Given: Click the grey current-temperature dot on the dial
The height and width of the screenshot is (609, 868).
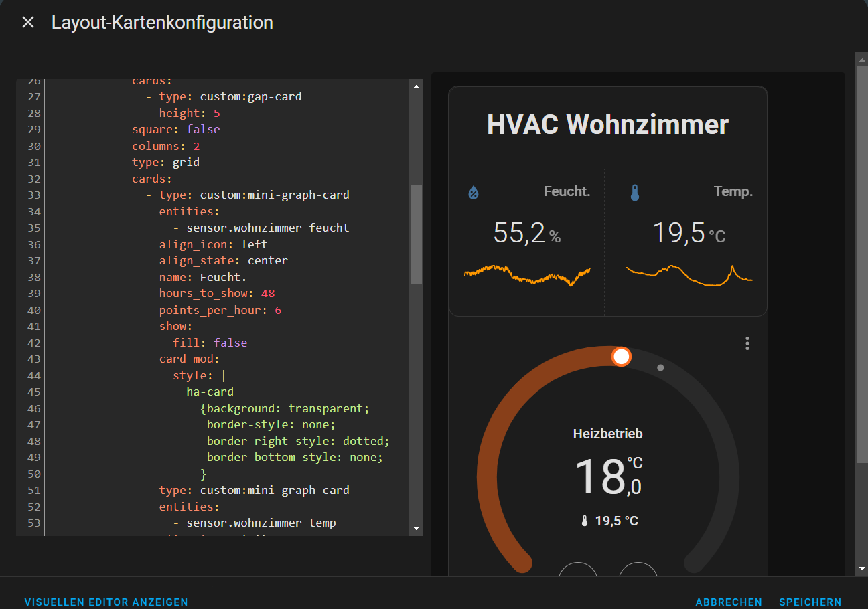Looking at the screenshot, I should pyautogui.click(x=660, y=367).
